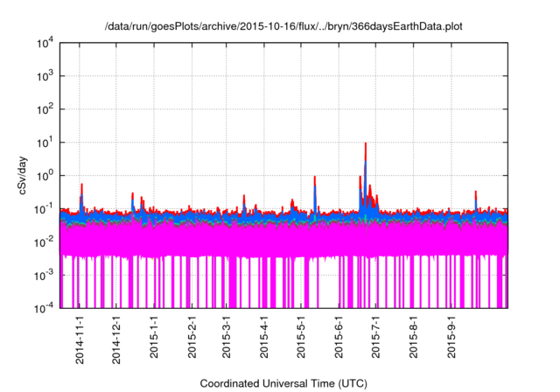Click the 10^1 y-axis tick label
Image resolution: width=560 pixels, height=392 pixels.
click(48, 142)
